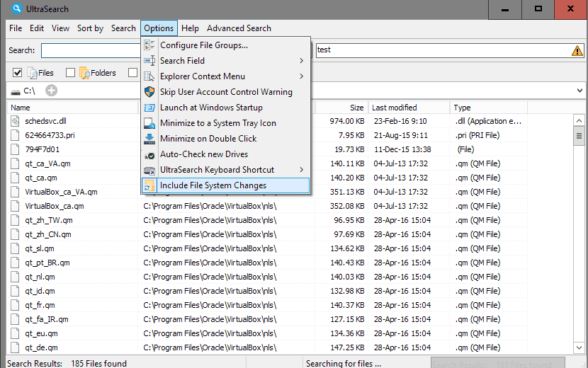Image resolution: width=588 pixels, height=368 pixels.
Task: Click the Explorer Context Menu icon
Action: pyautogui.click(x=149, y=76)
